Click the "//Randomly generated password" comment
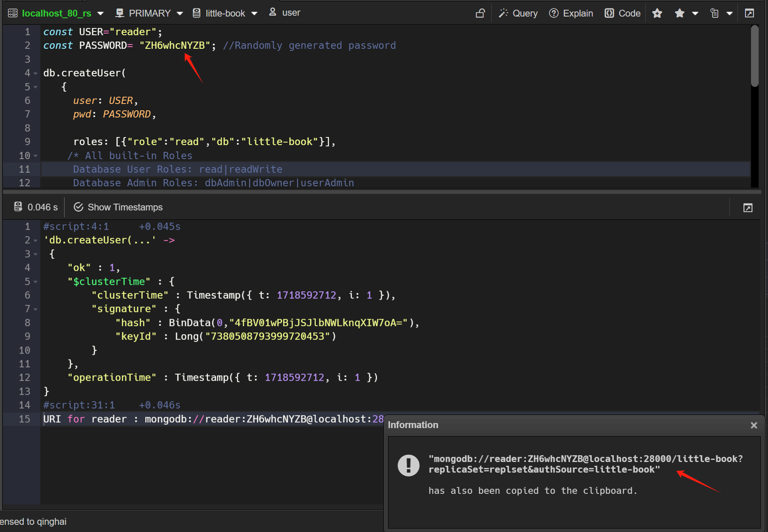Viewport: 768px width, 532px height. click(x=309, y=45)
